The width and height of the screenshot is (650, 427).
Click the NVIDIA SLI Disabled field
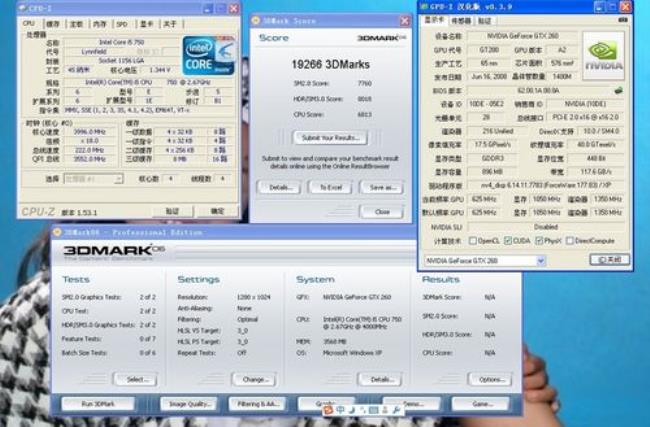pos(546,227)
